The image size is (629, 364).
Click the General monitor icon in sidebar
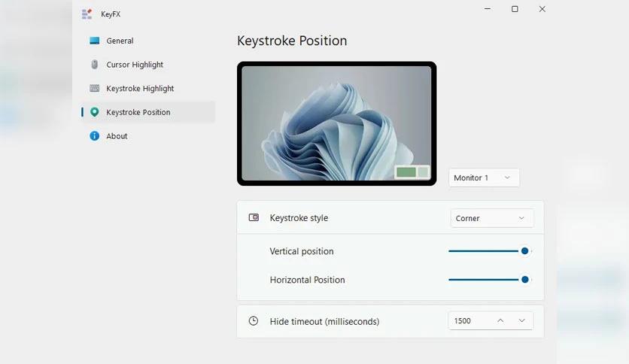click(x=95, y=41)
